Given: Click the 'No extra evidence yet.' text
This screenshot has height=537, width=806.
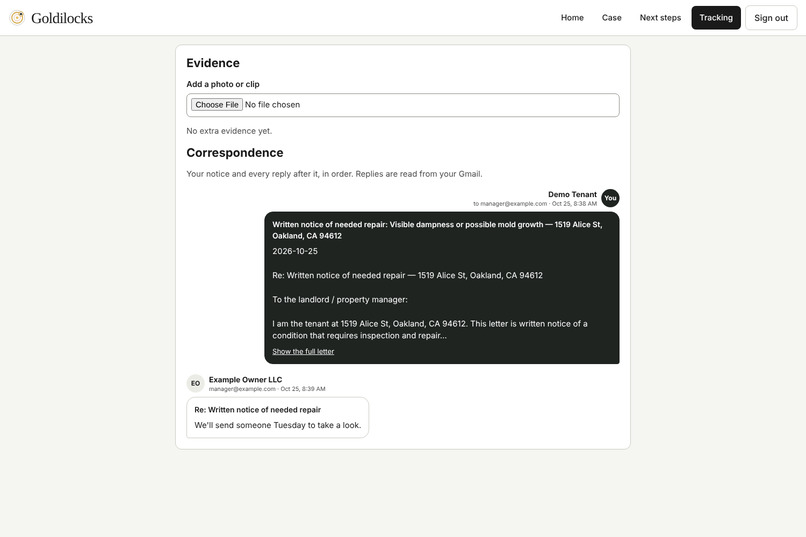Looking at the screenshot, I should point(229,131).
